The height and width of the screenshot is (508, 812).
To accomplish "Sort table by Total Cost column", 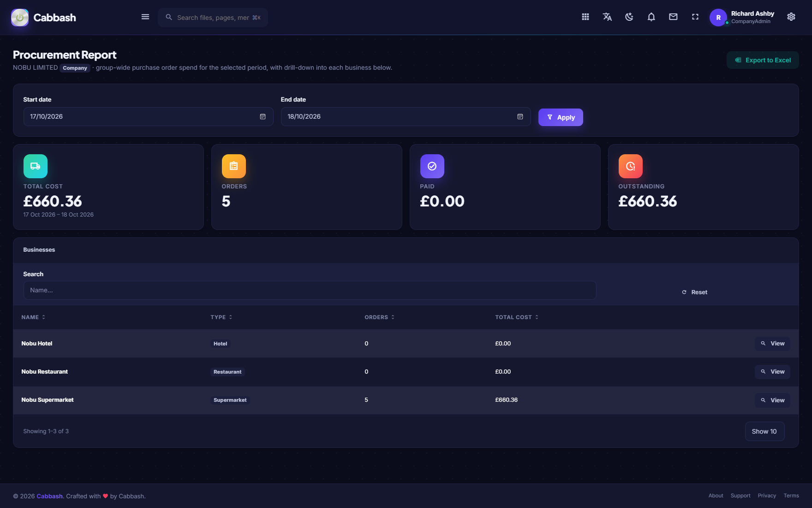I will [517, 317].
